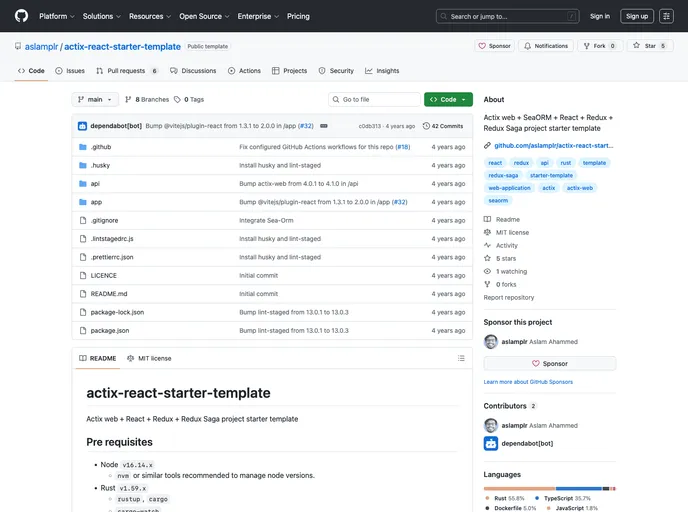Expand the Solutions menu
The height and width of the screenshot is (512, 688).
click(x=101, y=16)
